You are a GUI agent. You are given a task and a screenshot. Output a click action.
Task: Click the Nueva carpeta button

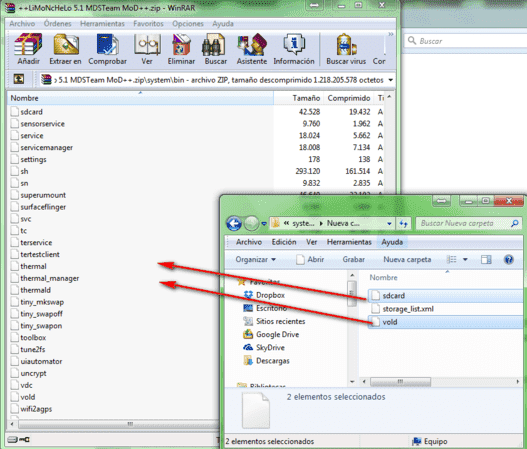pos(407,259)
